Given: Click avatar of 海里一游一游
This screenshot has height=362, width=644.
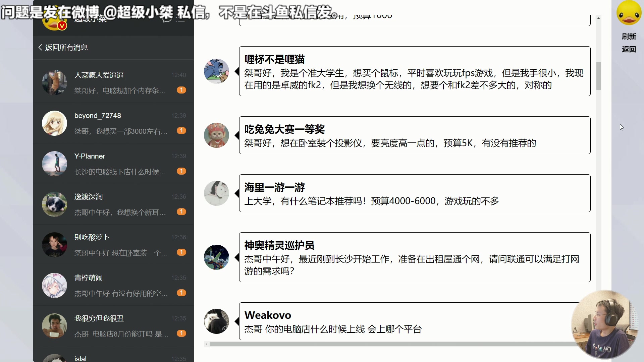Looking at the screenshot, I should click(x=216, y=193).
